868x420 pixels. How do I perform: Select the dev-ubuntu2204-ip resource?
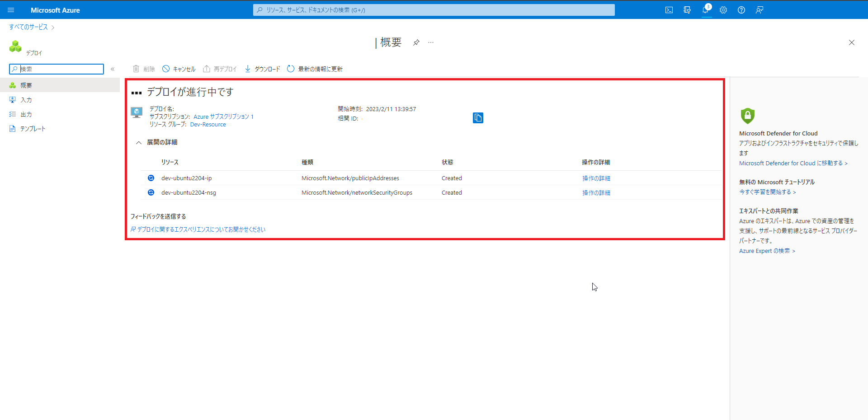pyautogui.click(x=186, y=178)
